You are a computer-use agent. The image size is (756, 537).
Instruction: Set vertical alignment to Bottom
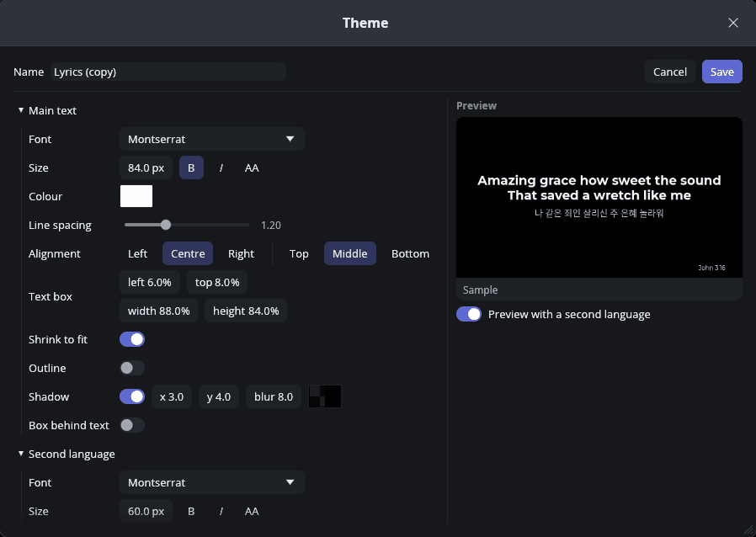pyautogui.click(x=410, y=253)
